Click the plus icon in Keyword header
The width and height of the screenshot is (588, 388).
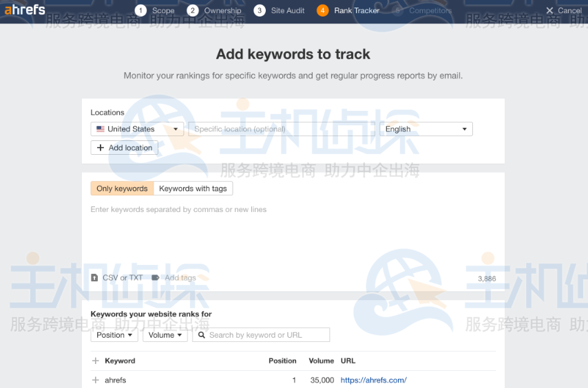(96, 360)
